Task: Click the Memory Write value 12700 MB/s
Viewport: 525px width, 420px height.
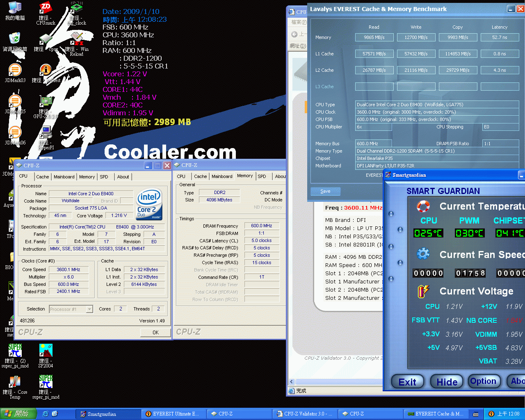Action: pos(416,37)
